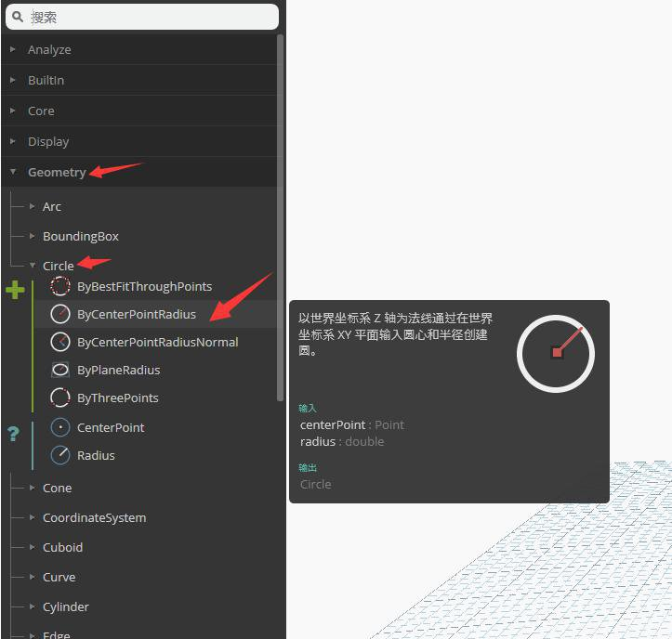This screenshot has height=639, width=672.
Task: Add ByThreePoints node by its label
Action: (x=118, y=398)
